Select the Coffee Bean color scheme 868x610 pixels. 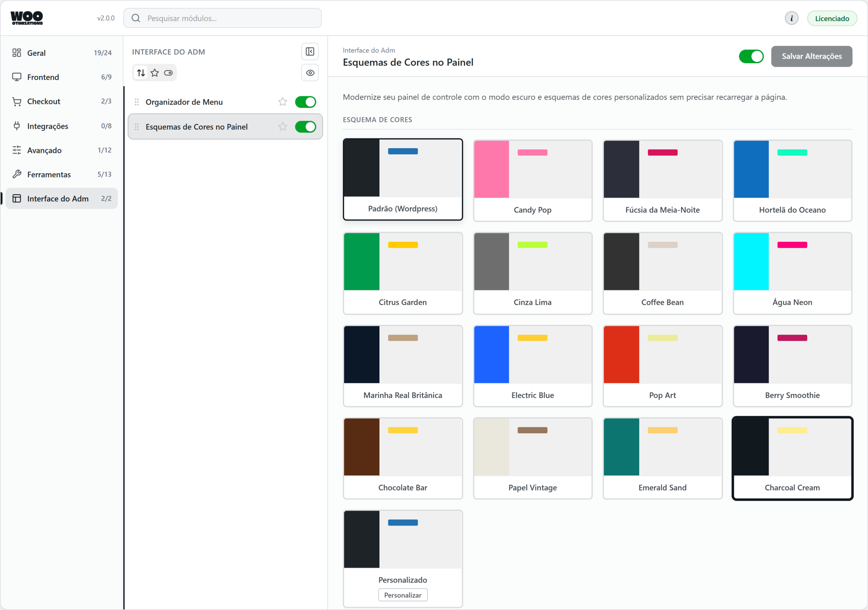[662, 273]
